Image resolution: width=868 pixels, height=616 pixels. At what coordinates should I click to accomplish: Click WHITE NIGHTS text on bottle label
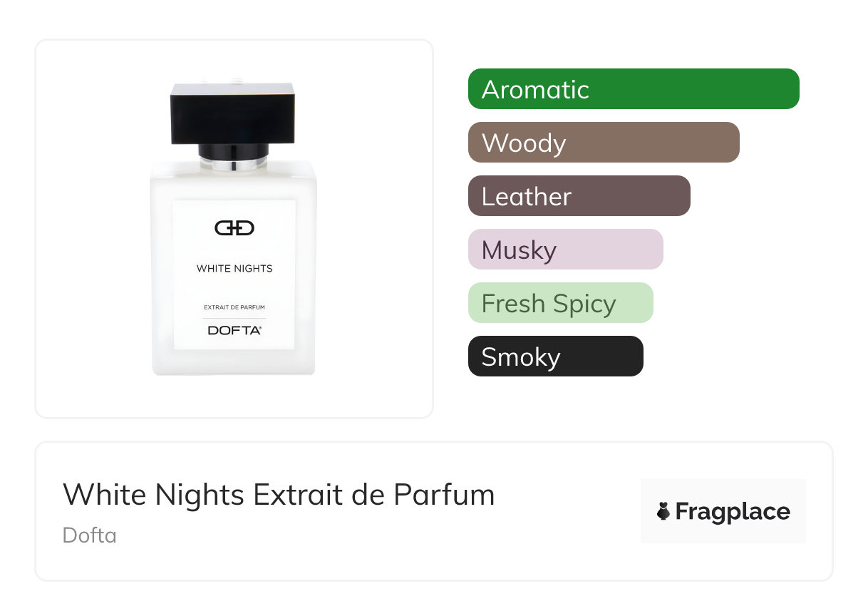coord(234,269)
